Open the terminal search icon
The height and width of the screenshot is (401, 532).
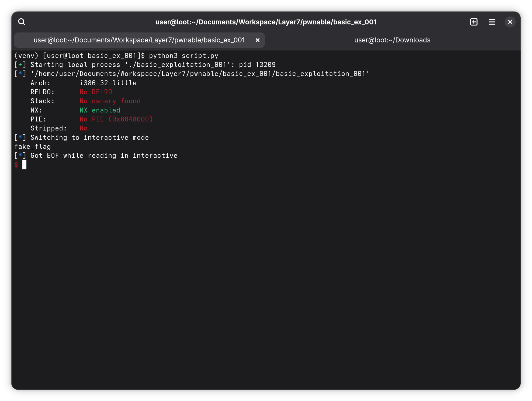pos(22,22)
